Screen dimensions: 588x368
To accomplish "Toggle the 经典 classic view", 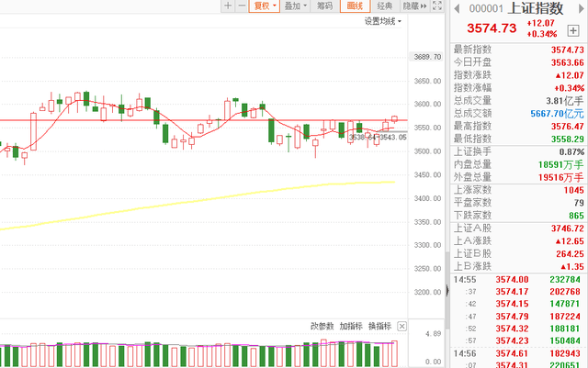I will coord(385,6).
